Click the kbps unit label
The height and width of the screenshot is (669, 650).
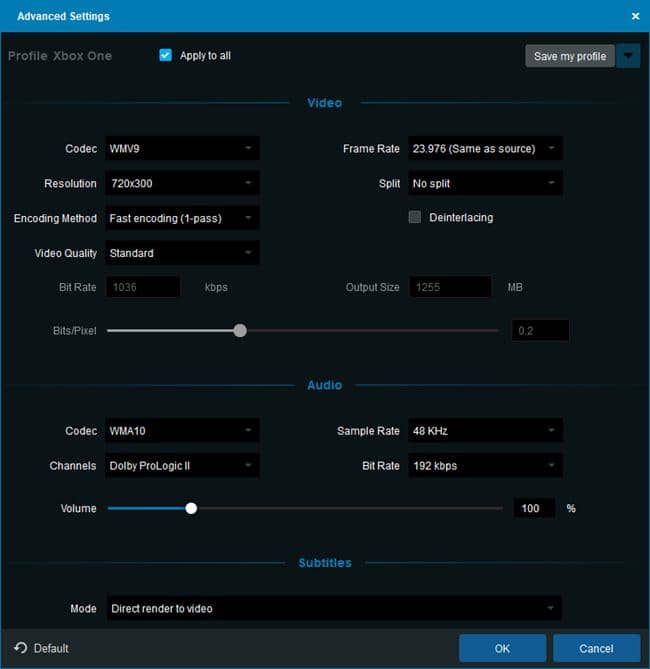[216, 287]
